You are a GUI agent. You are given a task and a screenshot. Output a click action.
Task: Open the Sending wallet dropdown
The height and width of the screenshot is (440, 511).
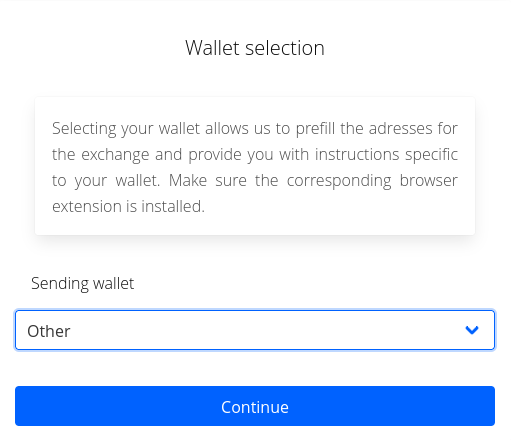click(255, 330)
